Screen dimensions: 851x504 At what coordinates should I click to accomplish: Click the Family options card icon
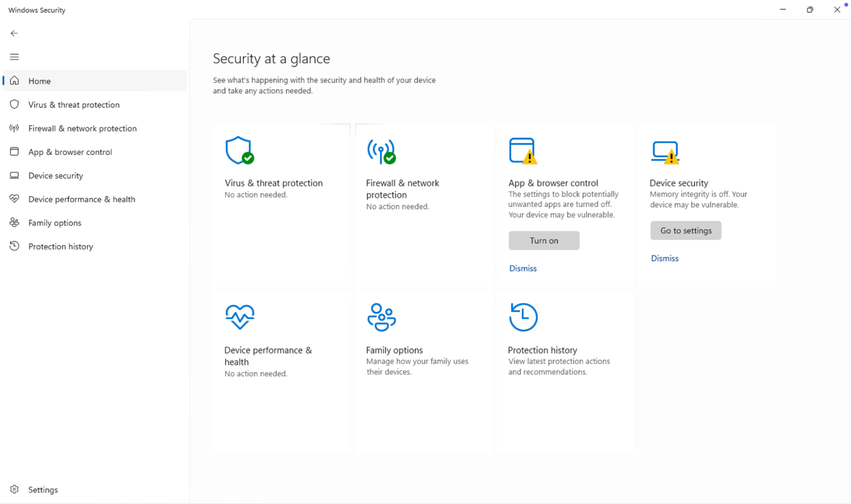click(381, 317)
